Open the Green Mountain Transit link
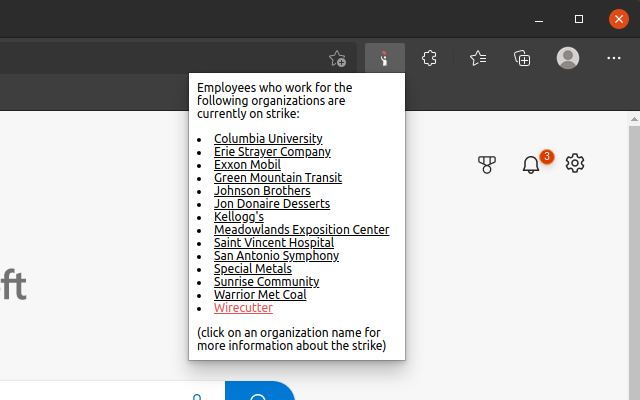The width and height of the screenshot is (640, 400). pos(278,178)
